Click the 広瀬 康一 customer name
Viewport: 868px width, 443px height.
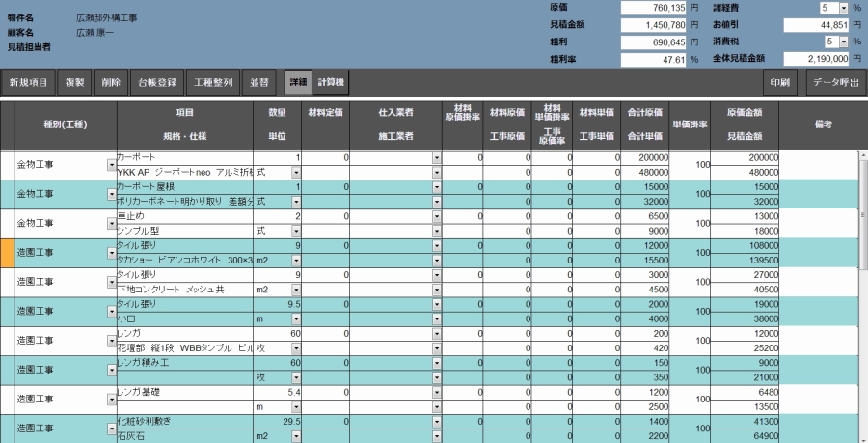click(95, 33)
